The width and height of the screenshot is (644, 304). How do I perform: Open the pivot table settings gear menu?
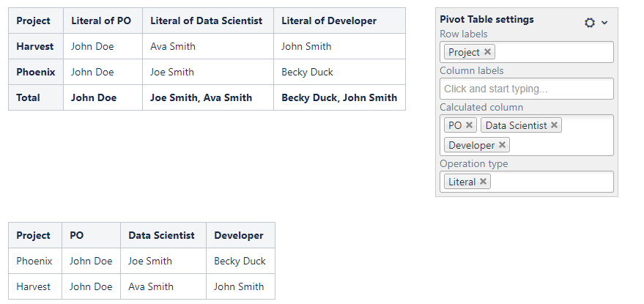tap(590, 23)
